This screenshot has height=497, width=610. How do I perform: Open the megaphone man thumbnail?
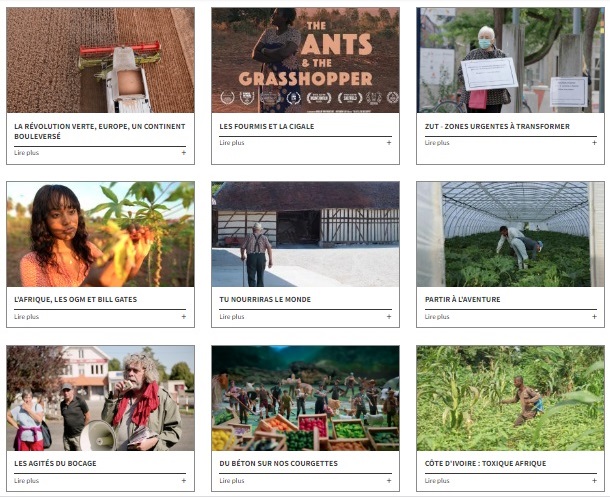[100, 398]
